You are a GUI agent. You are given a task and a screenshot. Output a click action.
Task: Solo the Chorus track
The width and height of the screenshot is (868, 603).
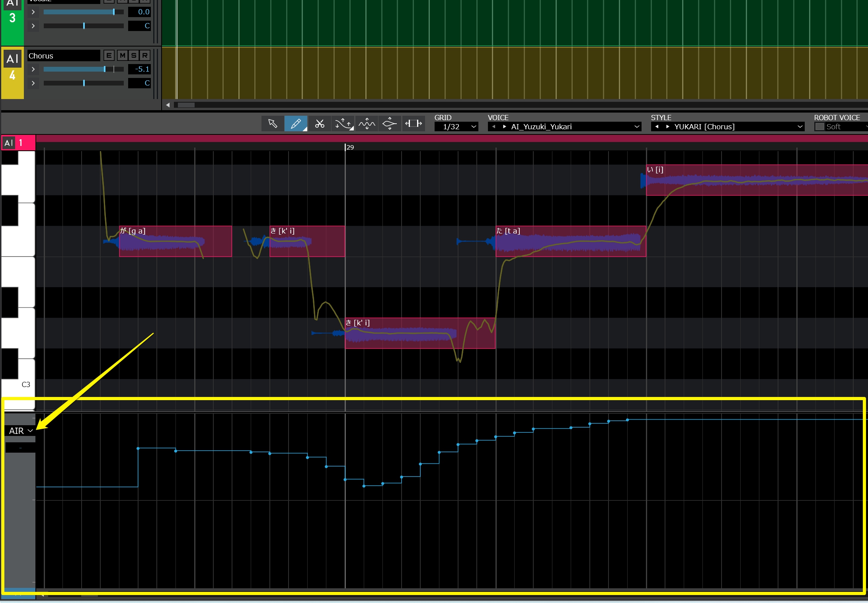134,56
